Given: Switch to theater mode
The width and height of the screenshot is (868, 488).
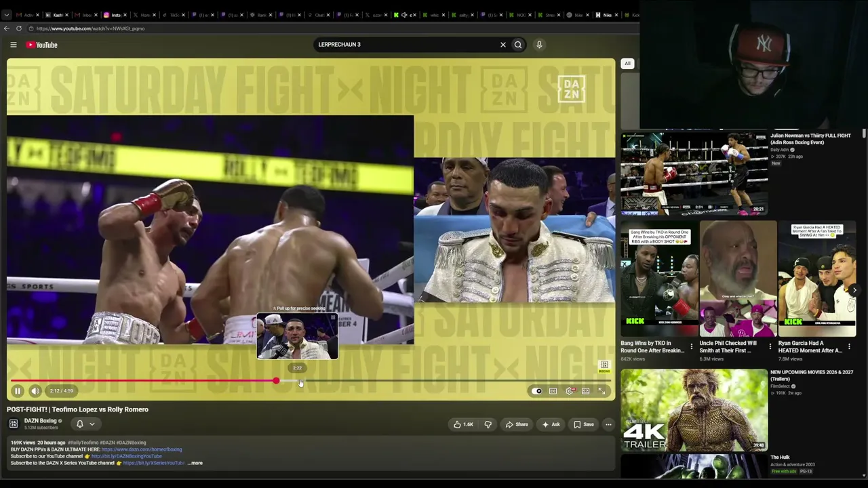Looking at the screenshot, I should 585,391.
